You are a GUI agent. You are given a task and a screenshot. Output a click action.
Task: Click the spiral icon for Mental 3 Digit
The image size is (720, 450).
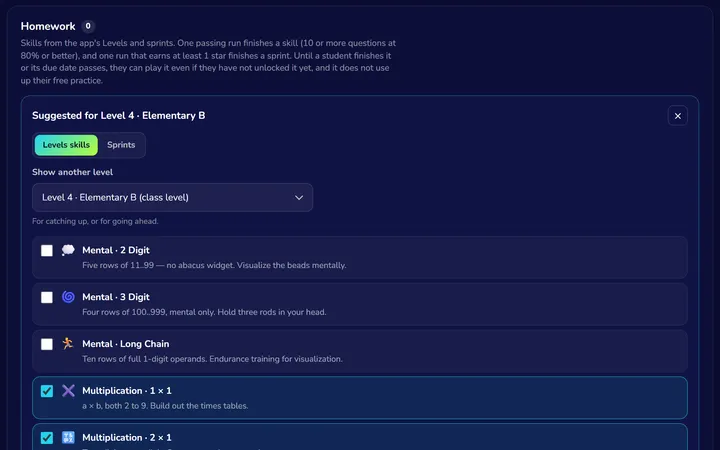(68, 297)
